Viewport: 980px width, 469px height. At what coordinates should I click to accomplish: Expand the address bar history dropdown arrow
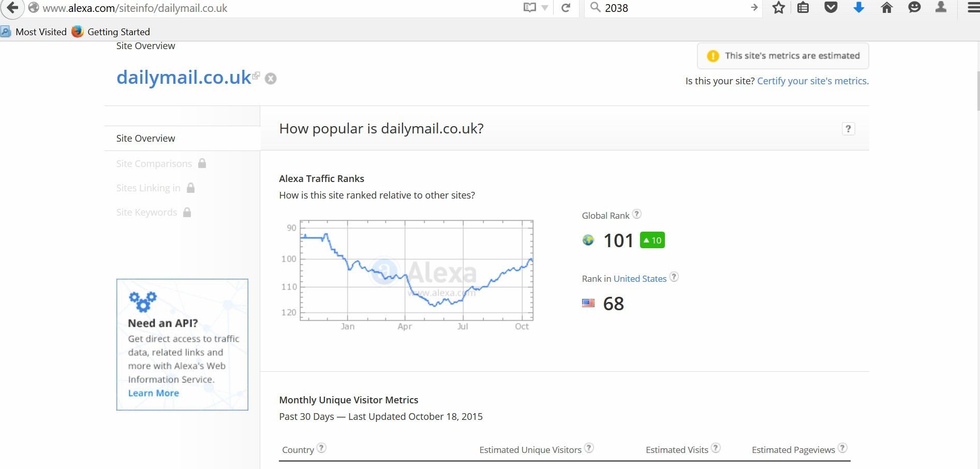click(544, 8)
